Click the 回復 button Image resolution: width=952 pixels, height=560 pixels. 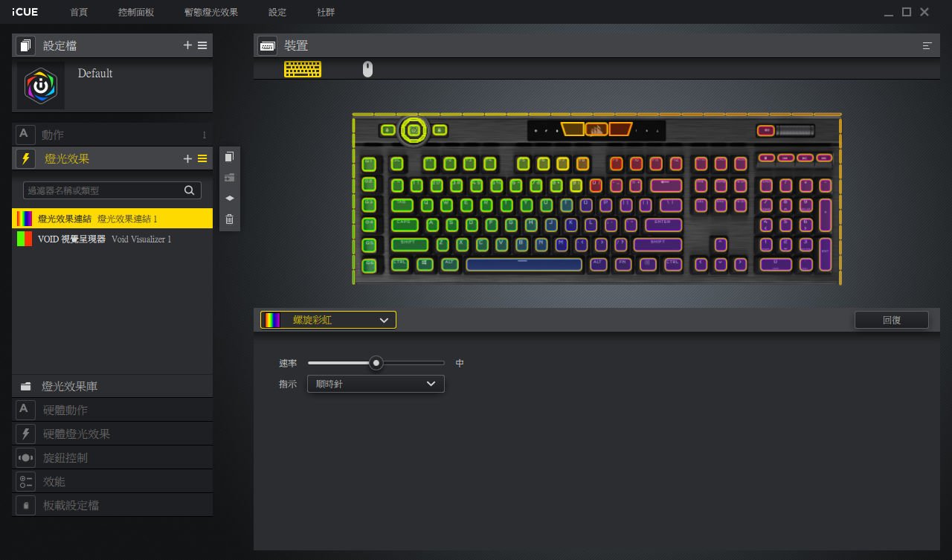(x=891, y=320)
